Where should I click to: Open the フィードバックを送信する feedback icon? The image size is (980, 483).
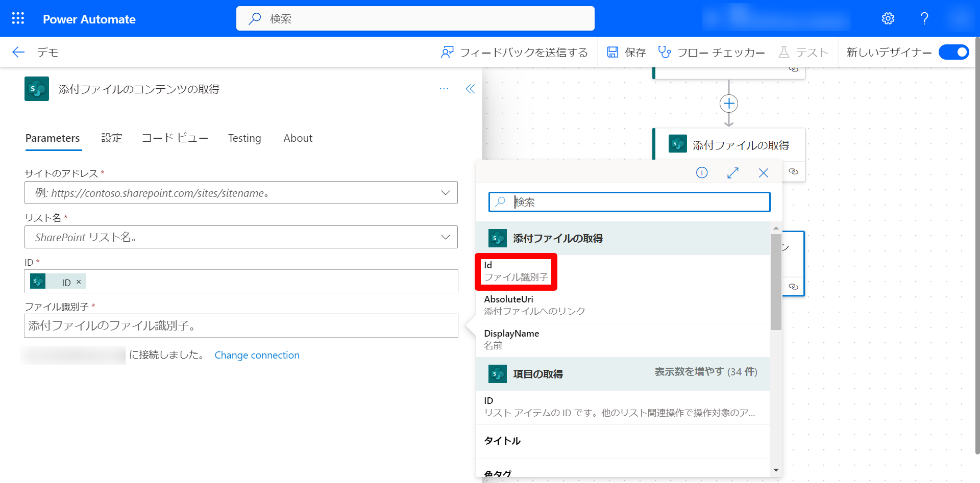[448, 52]
